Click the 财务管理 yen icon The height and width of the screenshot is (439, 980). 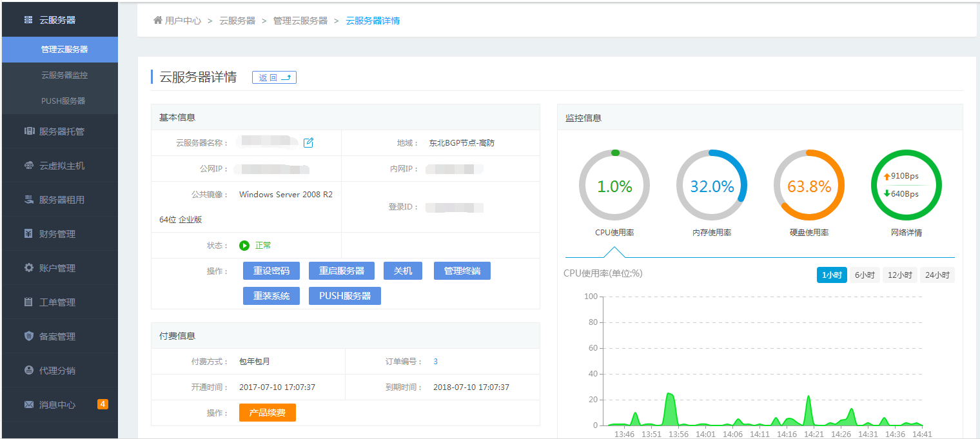(x=29, y=234)
